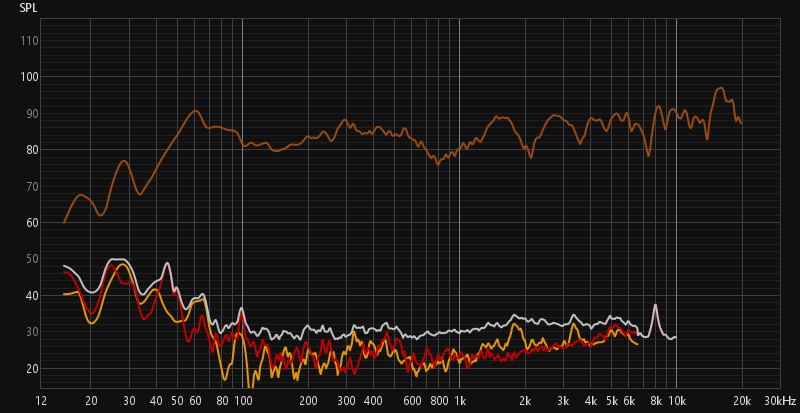The image size is (800, 413).
Task: Select the 3k frequency label
Action: pyautogui.click(x=563, y=400)
